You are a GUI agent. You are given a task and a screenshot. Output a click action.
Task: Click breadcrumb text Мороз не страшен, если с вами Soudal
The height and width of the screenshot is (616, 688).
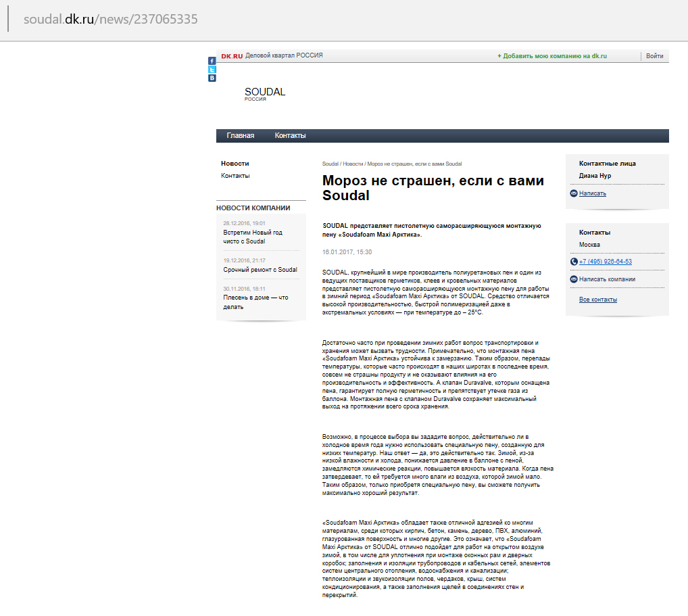tap(414, 164)
